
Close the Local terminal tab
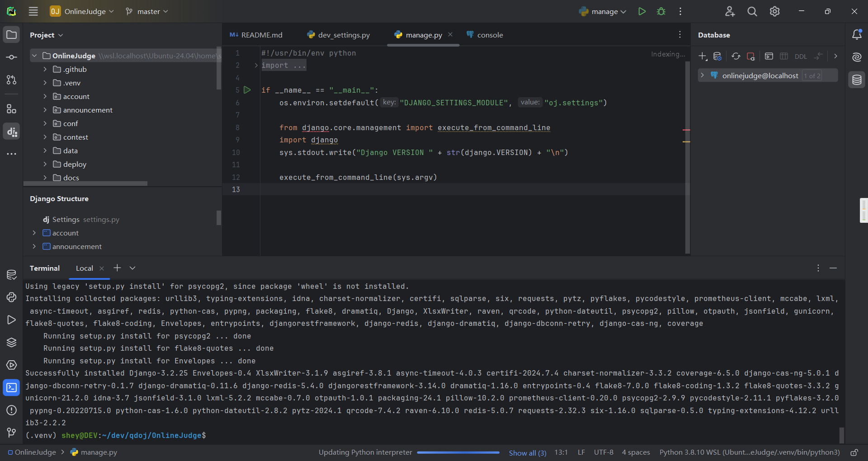102,268
